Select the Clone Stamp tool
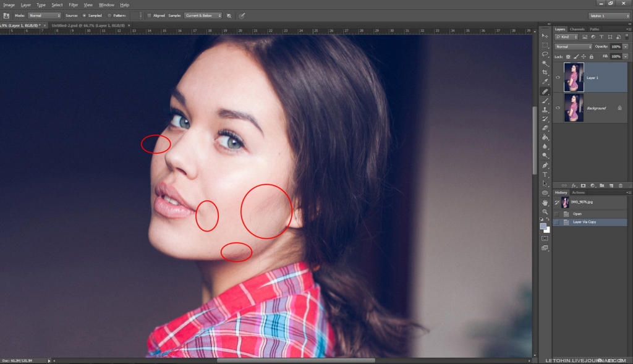 point(545,110)
